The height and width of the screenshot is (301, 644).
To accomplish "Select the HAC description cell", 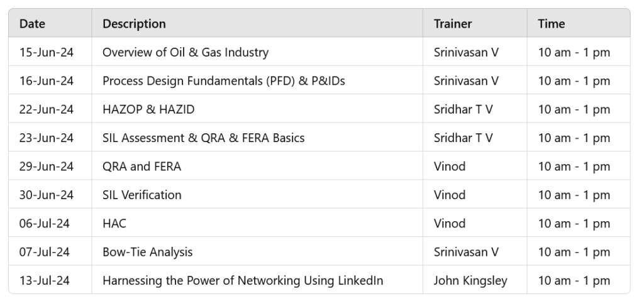I will pyautogui.click(x=115, y=223).
